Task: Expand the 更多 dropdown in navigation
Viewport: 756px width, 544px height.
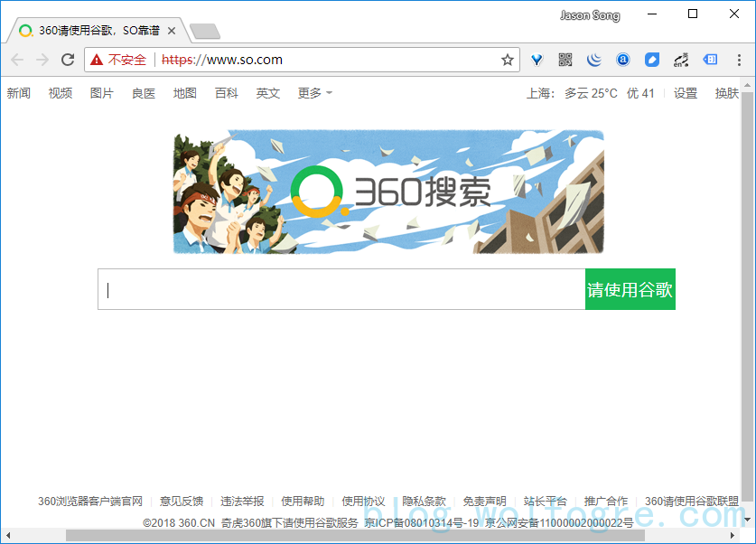Action: click(314, 93)
